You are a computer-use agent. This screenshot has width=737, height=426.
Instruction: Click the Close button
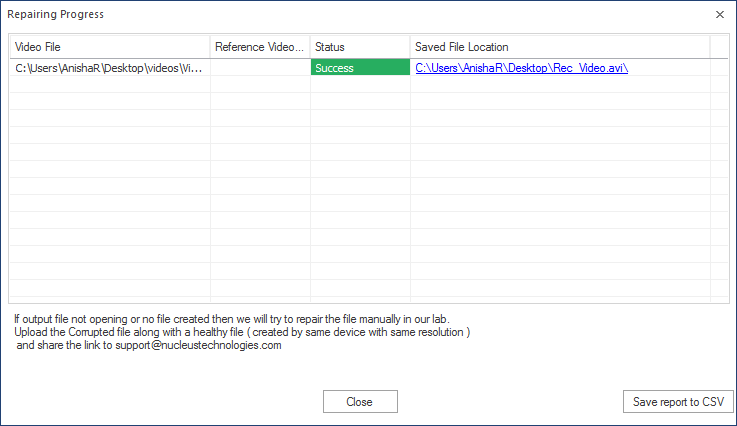pyautogui.click(x=360, y=402)
